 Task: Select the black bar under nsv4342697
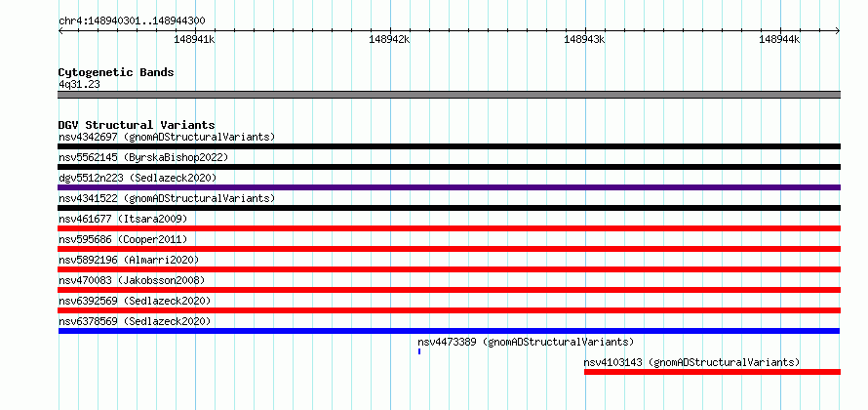click(449, 146)
